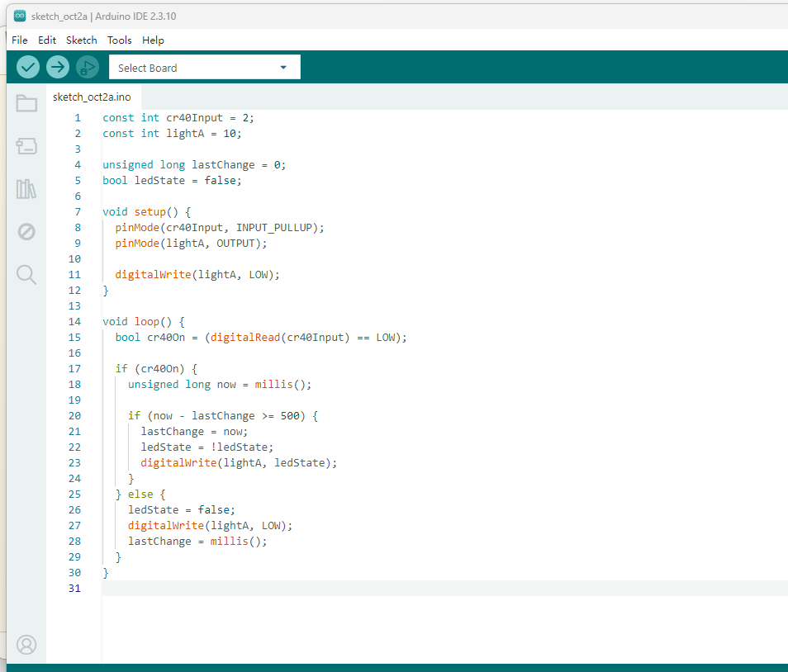
Task: Click the value '500' on line 20
Action: click(290, 416)
